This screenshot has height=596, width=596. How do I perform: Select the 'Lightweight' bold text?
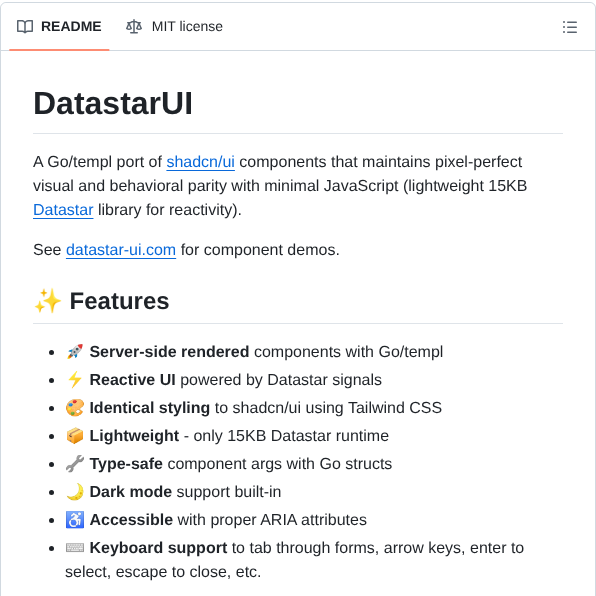click(134, 436)
